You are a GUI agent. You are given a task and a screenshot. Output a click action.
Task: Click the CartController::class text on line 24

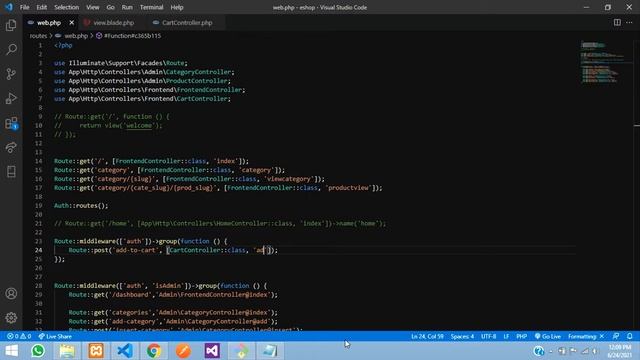pos(208,250)
